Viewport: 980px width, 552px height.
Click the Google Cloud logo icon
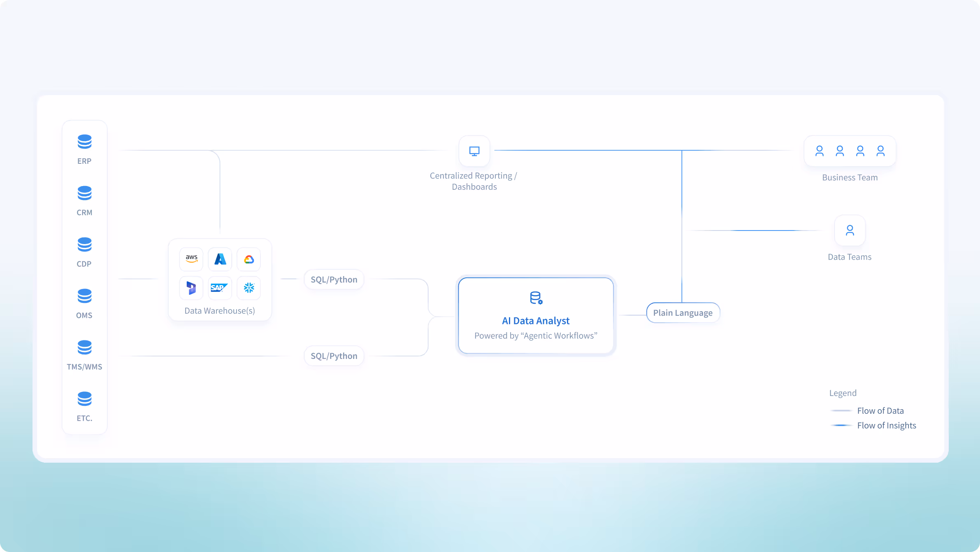[249, 259]
